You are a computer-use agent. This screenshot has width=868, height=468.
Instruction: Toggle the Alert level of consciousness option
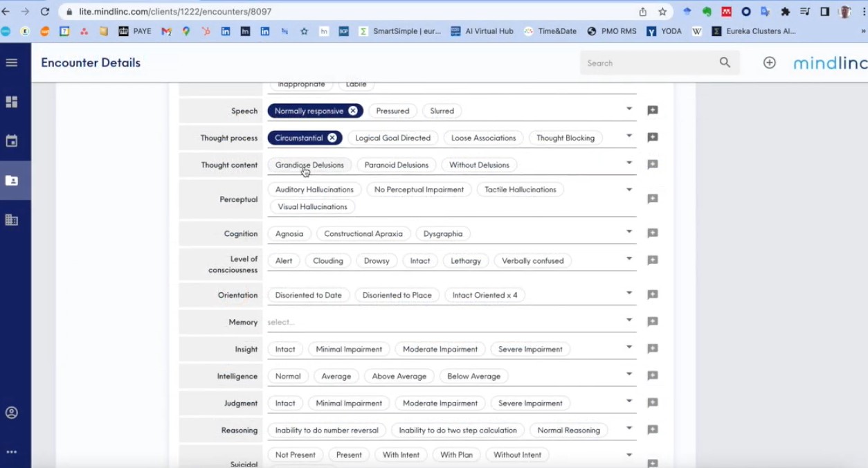tap(283, 260)
